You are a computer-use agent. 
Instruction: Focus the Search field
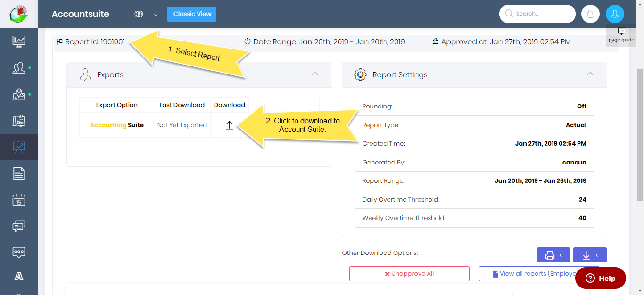point(537,14)
